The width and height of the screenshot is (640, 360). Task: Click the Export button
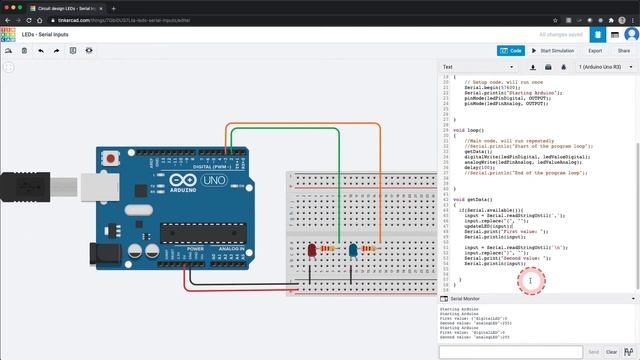point(595,51)
